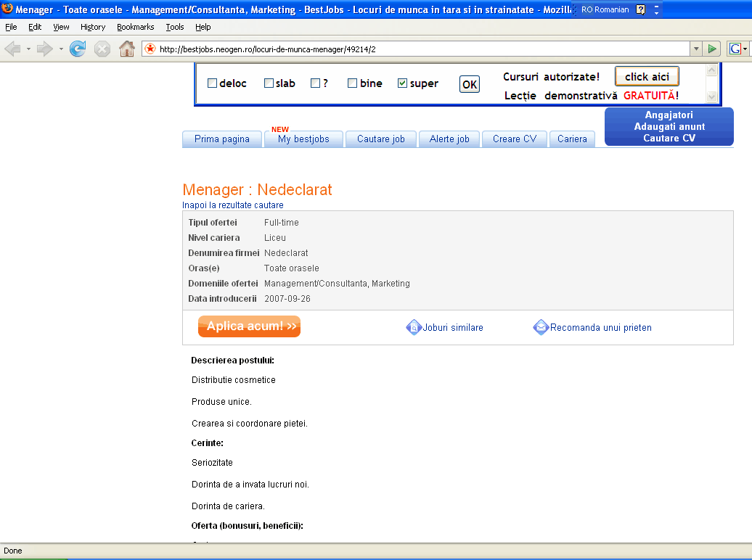Open the search engine selector dropdown arrow
The image size is (752, 560).
(x=745, y=49)
